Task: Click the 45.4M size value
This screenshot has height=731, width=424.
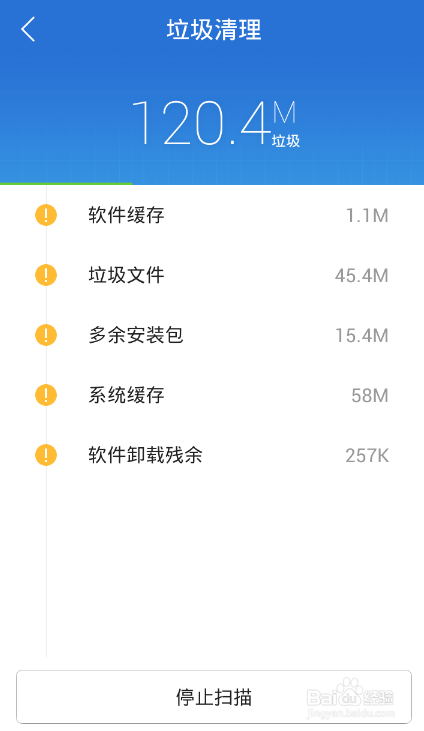Action: pyautogui.click(x=361, y=276)
